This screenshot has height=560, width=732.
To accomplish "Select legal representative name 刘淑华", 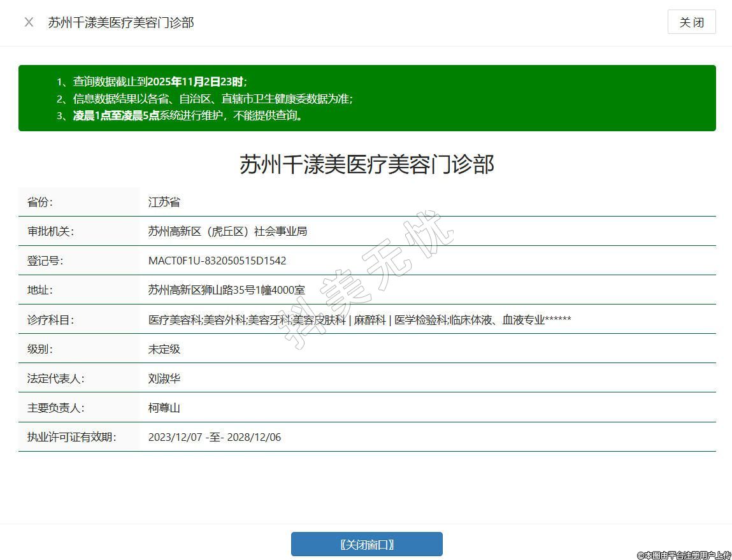I will click(x=164, y=378).
